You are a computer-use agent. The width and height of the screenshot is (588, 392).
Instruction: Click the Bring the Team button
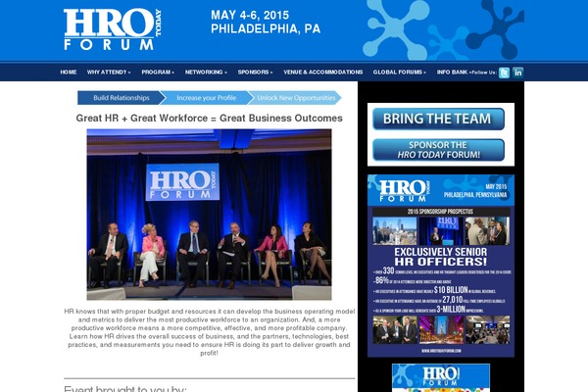coord(438,119)
